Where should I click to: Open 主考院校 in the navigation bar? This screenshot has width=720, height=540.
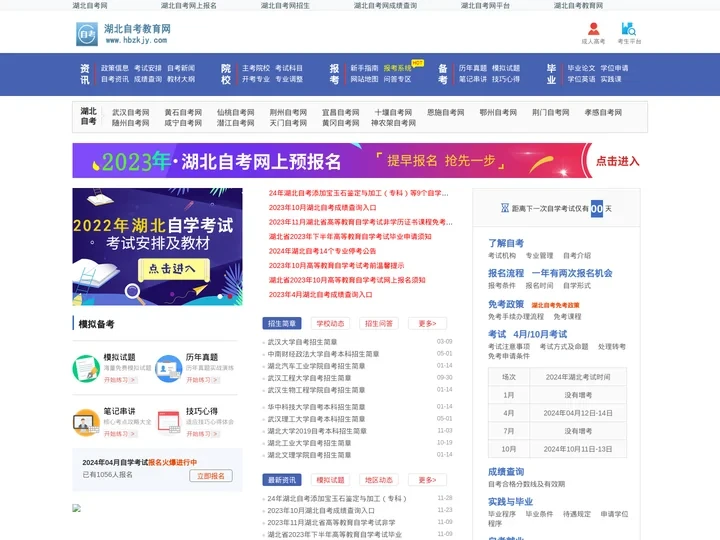tap(256, 68)
